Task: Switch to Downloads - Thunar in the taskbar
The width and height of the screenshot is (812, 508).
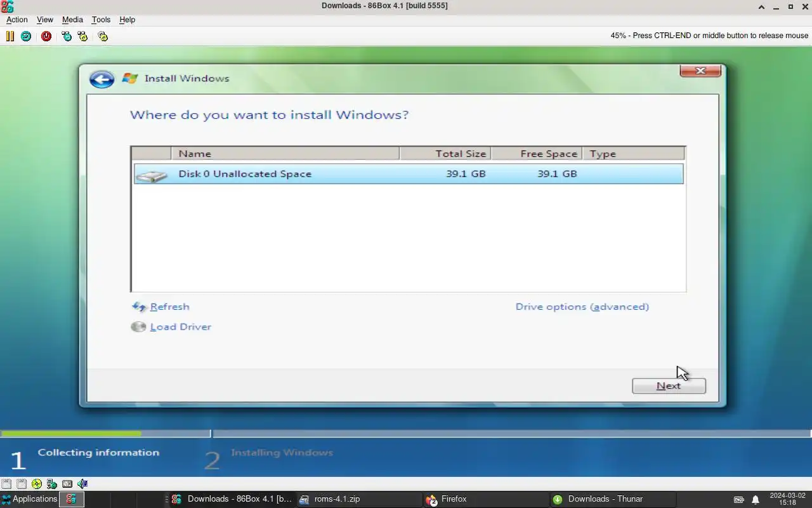Action: pos(612,499)
